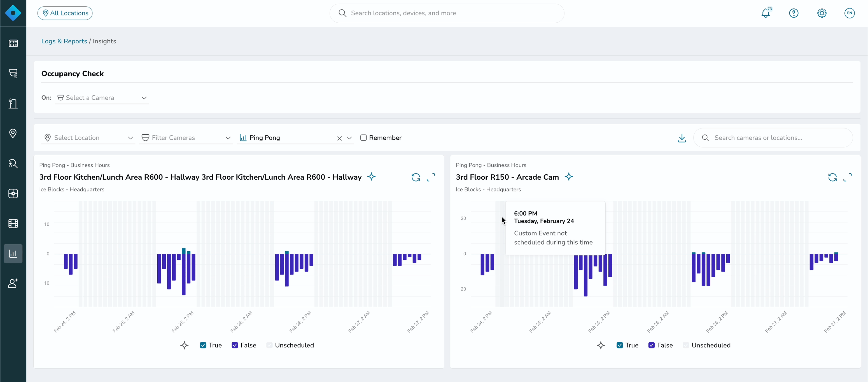This screenshot has width=868, height=382.
Task: Open the notifications bell icon
Action: click(x=766, y=13)
